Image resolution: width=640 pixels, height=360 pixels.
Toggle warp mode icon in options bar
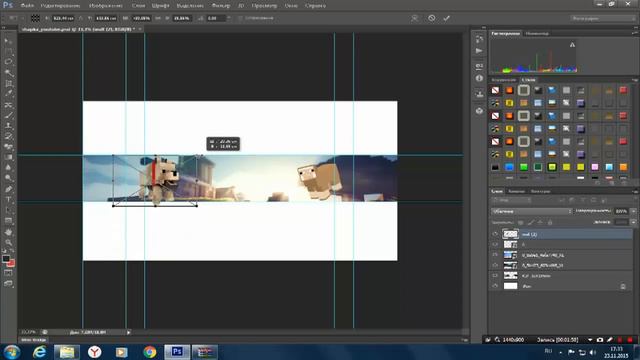point(415,18)
